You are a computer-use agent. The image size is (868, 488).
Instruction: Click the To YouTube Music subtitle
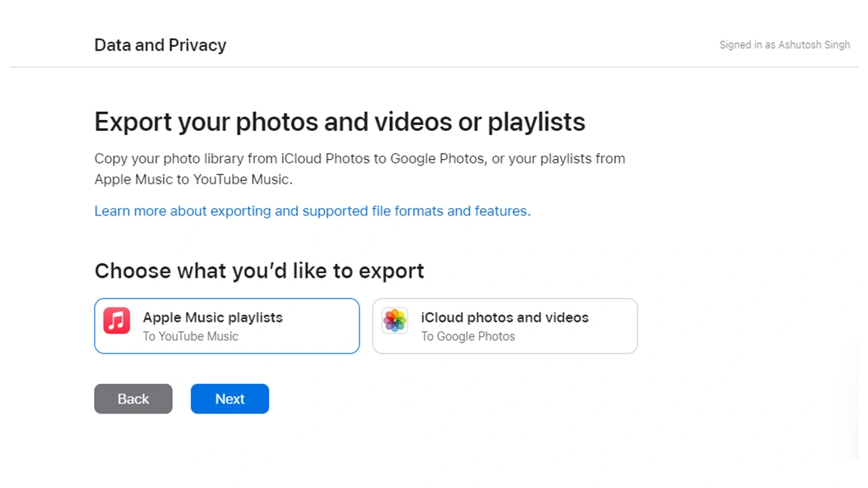[x=190, y=336]
